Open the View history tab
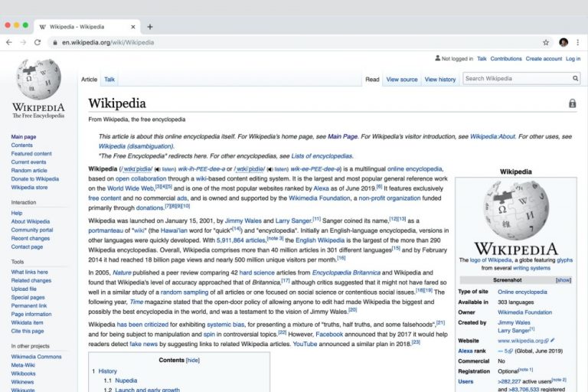The height and width of the screenshot is (392, 588). (440, 79)
